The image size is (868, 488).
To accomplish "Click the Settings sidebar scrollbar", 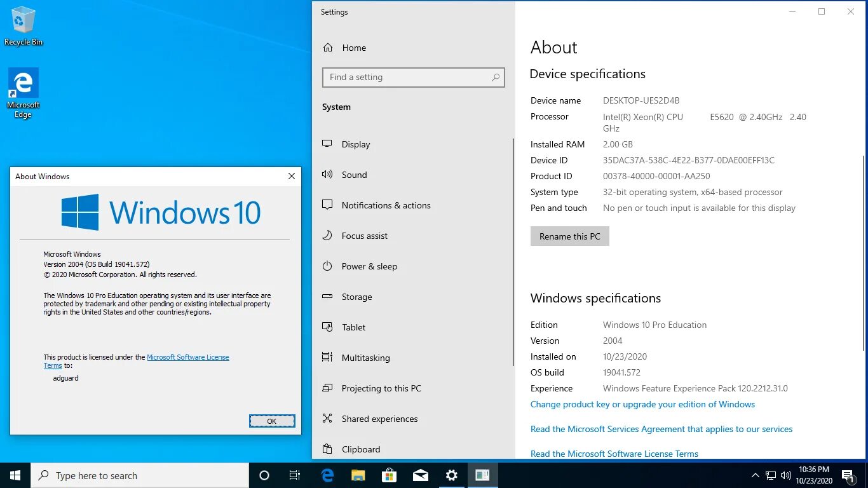I will pos(513,252).
